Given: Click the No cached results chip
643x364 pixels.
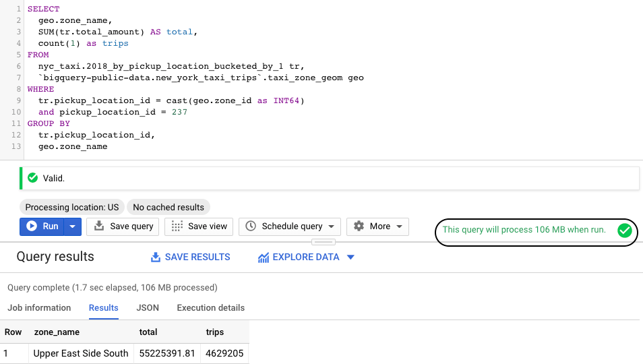Looking at the screenshot, I should click(169, 208).
